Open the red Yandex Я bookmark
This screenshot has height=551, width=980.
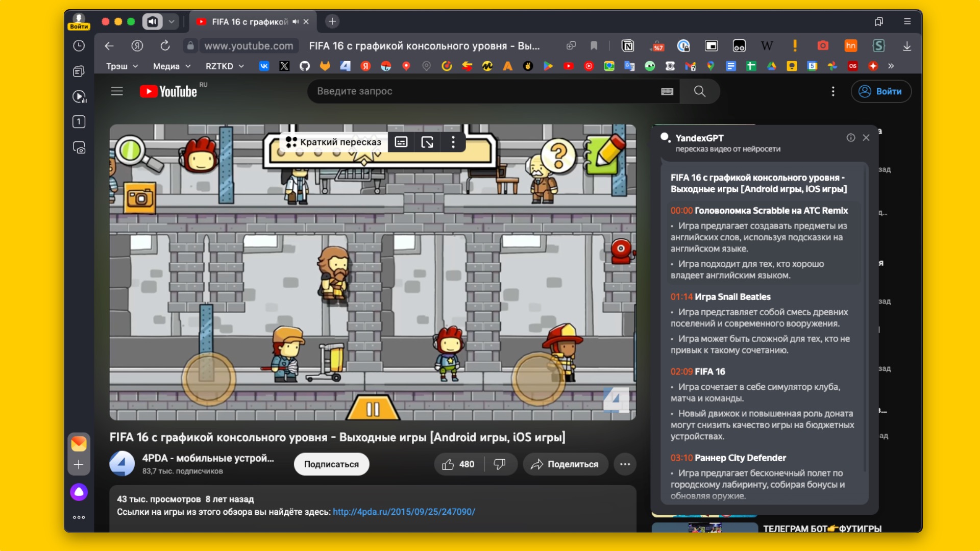(x=365, y=66)
